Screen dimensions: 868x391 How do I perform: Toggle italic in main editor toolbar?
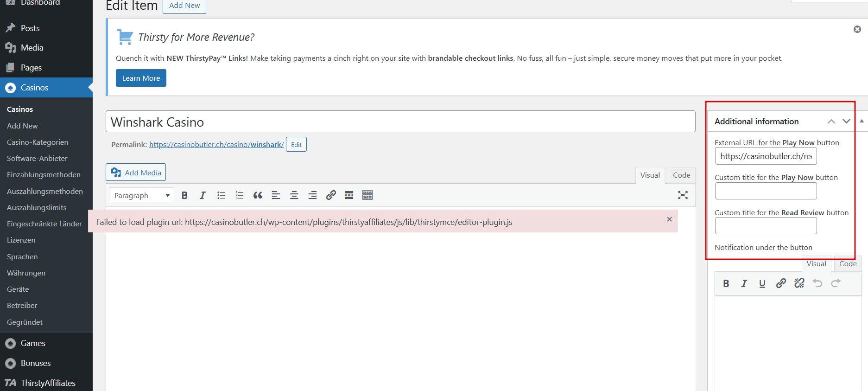(x=203, y=195)
